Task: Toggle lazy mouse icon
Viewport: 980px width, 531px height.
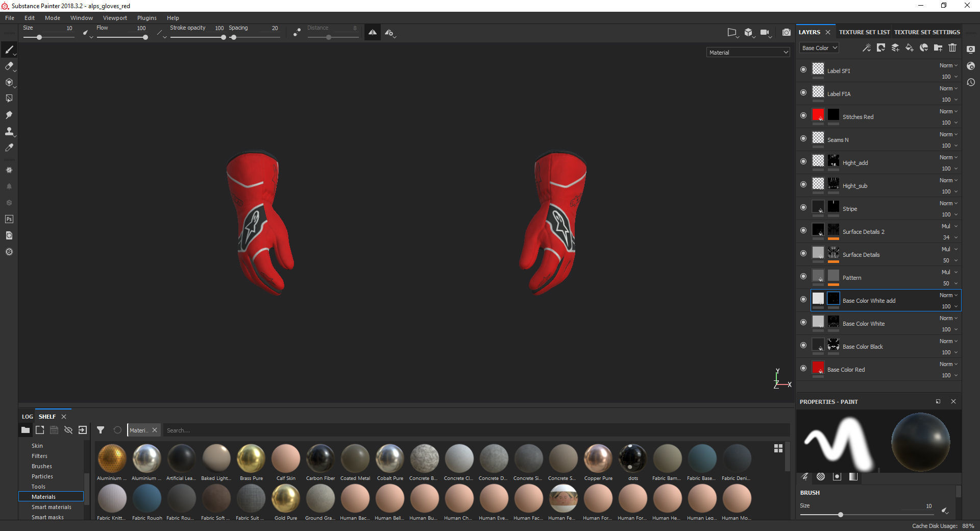Action: (297, 33)
